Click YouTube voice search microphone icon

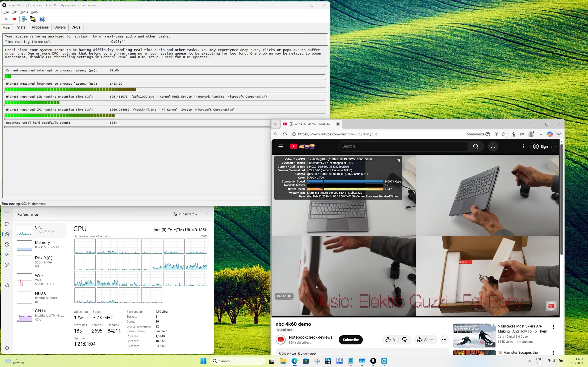(x=493, y=146)
